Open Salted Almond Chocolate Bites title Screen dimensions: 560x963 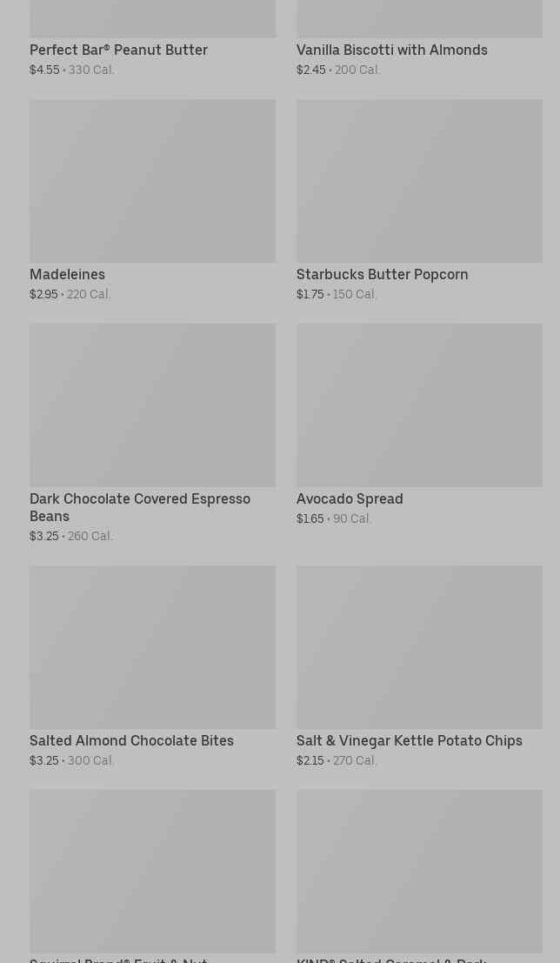click(131, 741)
